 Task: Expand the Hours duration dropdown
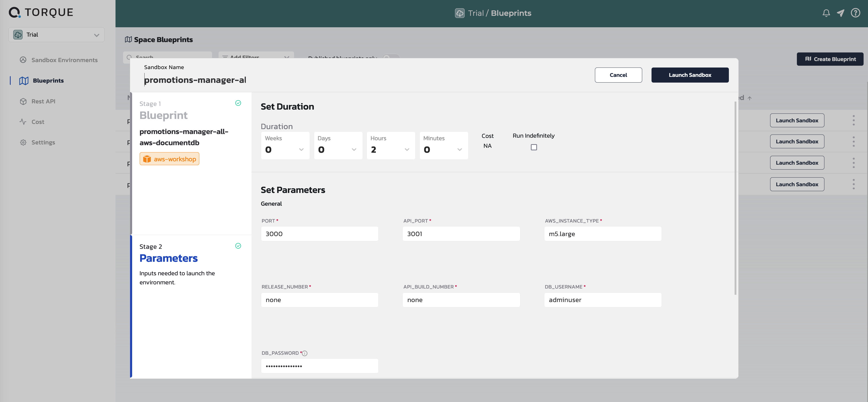391,145
